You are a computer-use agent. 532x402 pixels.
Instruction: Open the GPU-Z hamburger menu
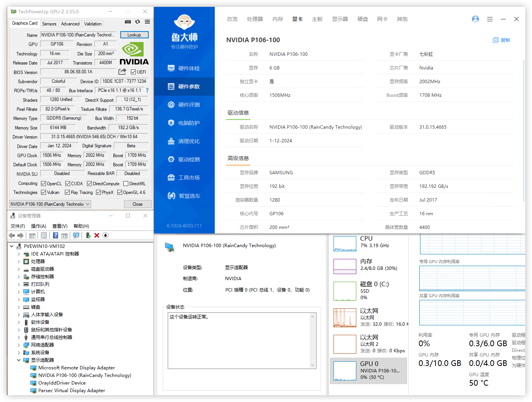[147, 22]
